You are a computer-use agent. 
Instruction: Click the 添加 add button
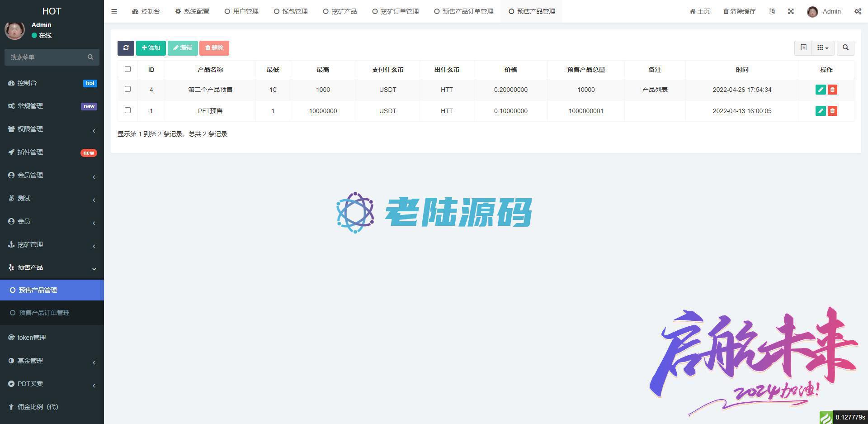151,48
